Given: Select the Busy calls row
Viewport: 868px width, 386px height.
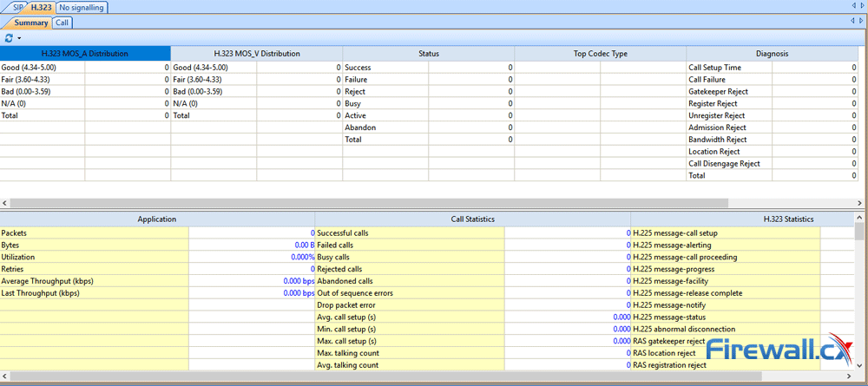Looking at the screenshot, I should [473, 257].
